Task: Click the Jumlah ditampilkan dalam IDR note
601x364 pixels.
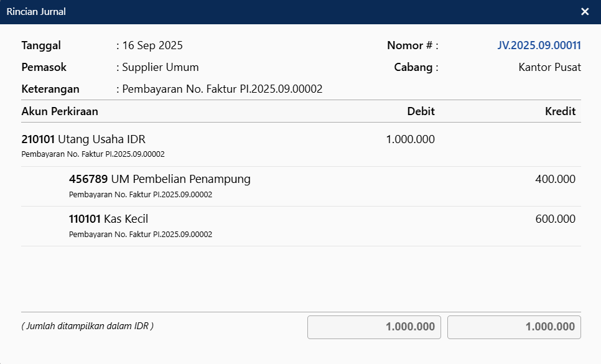Action: pos(87,325)
